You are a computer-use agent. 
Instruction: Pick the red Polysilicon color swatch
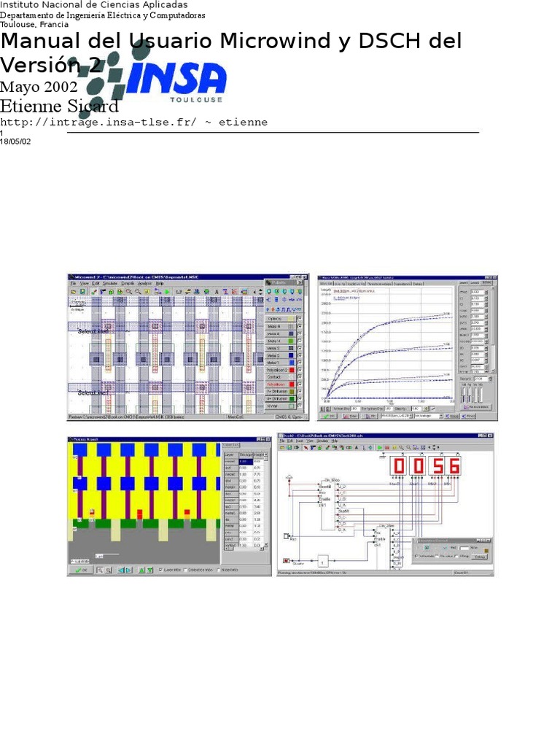[292, 384]
